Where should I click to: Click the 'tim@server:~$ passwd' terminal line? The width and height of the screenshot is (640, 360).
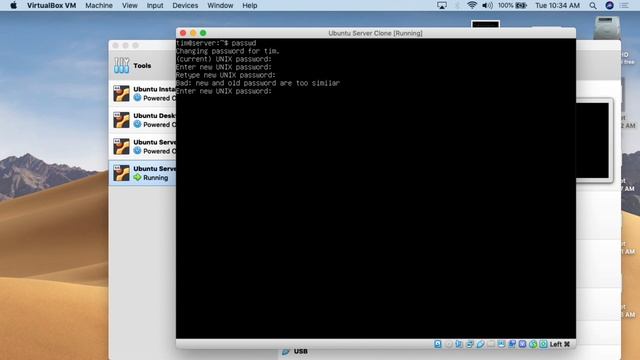coord(216,43)
